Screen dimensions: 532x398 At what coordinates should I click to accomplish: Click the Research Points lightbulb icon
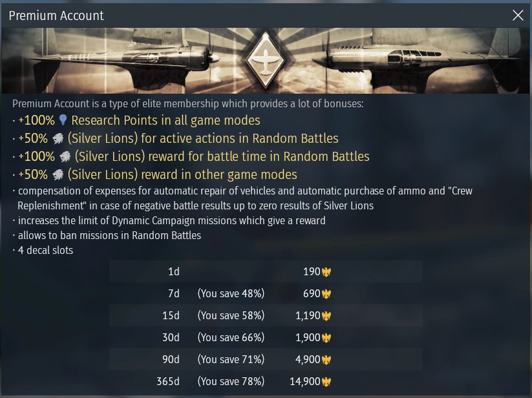click(63, 120)
